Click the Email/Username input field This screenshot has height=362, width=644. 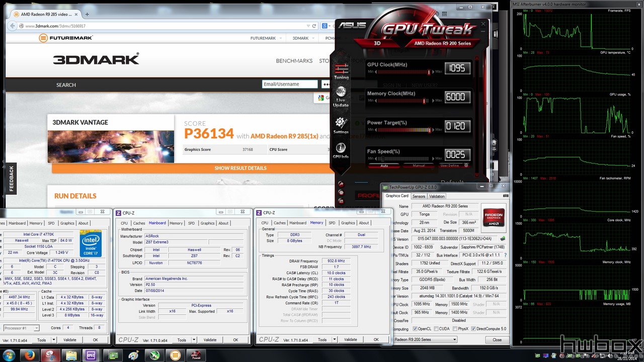pos(290,84)
